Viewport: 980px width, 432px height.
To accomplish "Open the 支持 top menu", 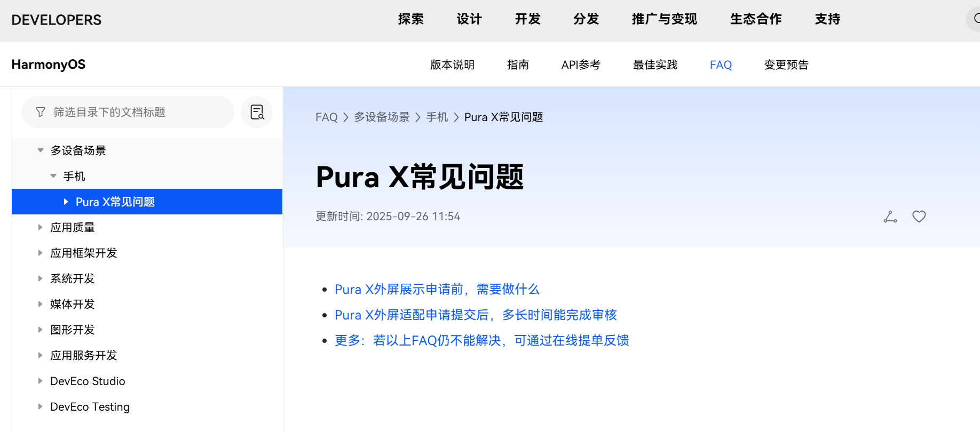I will click(827, 19).
